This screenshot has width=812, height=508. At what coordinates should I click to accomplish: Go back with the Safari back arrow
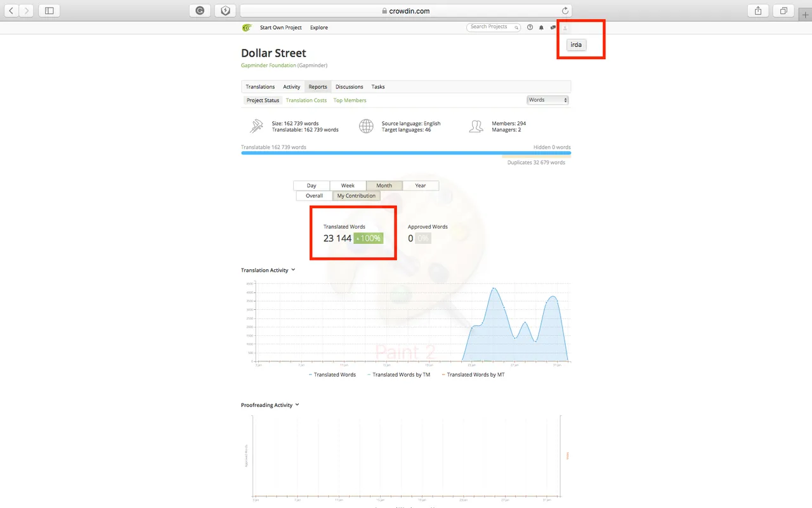[11, 10]
